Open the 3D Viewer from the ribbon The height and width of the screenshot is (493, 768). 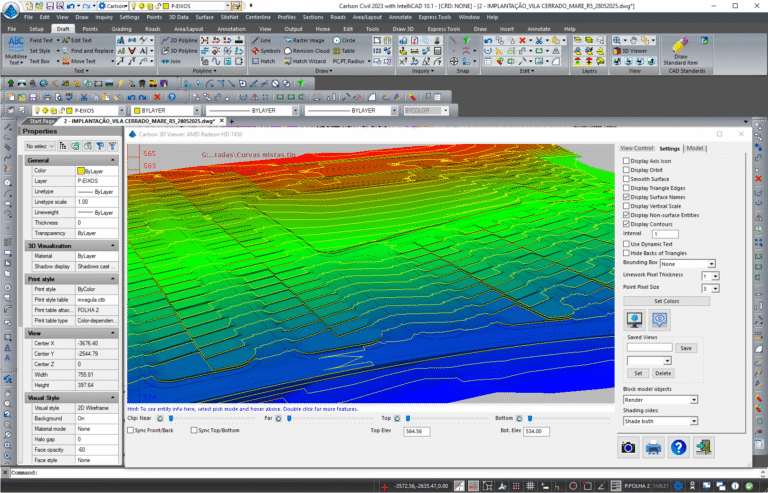point(628,50)
